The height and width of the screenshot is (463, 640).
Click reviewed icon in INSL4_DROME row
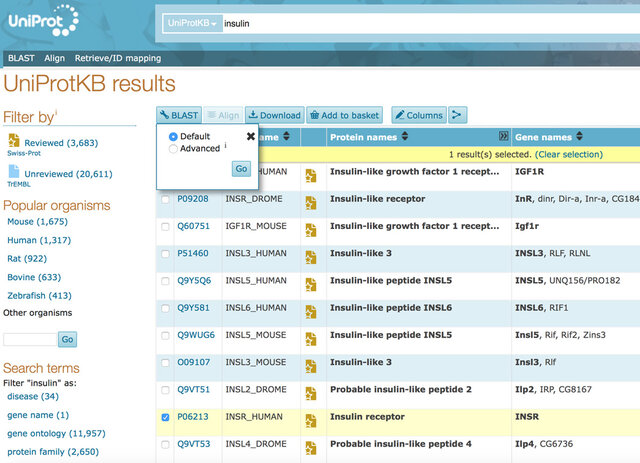click(311, 448)
